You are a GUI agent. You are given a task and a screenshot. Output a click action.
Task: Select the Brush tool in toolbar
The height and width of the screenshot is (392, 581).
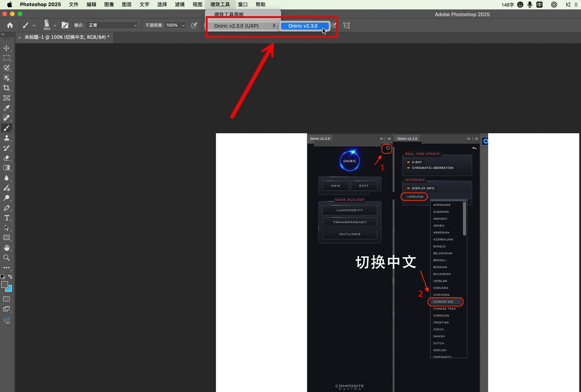[6, 128]
